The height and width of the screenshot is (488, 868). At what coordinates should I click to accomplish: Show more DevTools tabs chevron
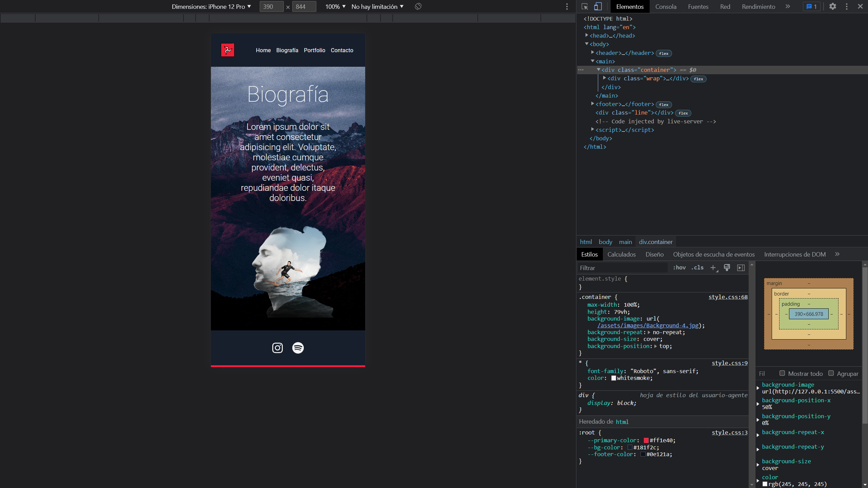788,6
